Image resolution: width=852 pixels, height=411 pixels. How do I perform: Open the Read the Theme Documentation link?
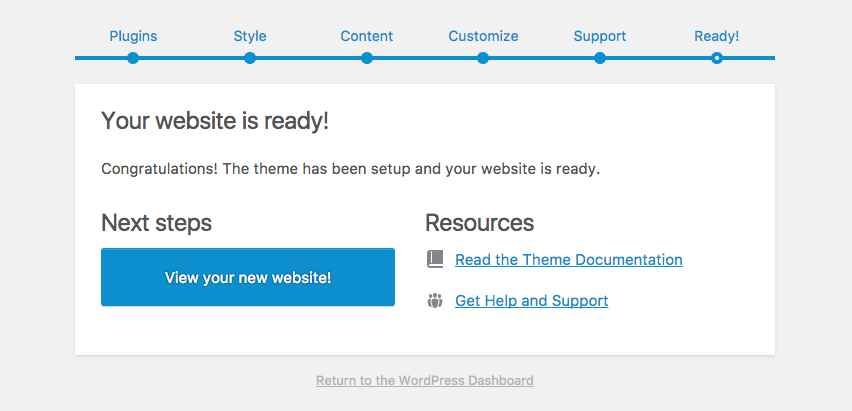pyautogui.click(x=568, y=260)
